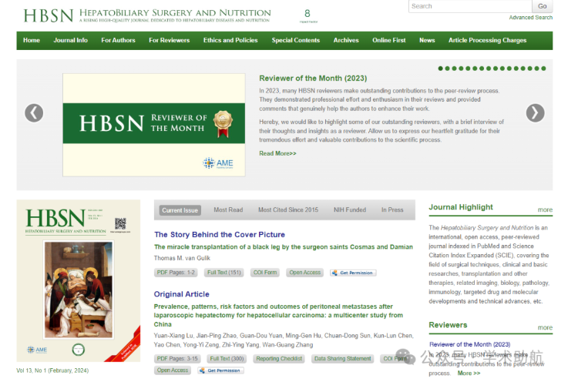Click the Go search button
Screen dimensions: 578x392
coord(543,6)
